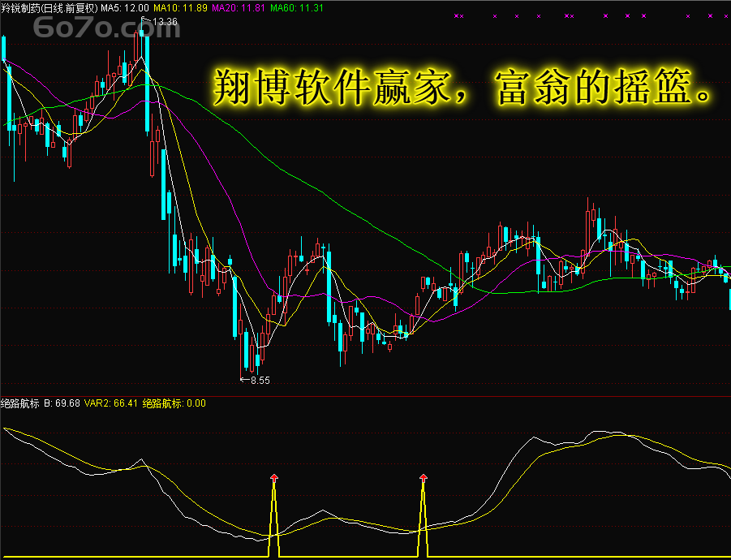Click the 8.55 low price label
Image resolution: width=731 pixels, height=560 pixels.
(260, 381)
